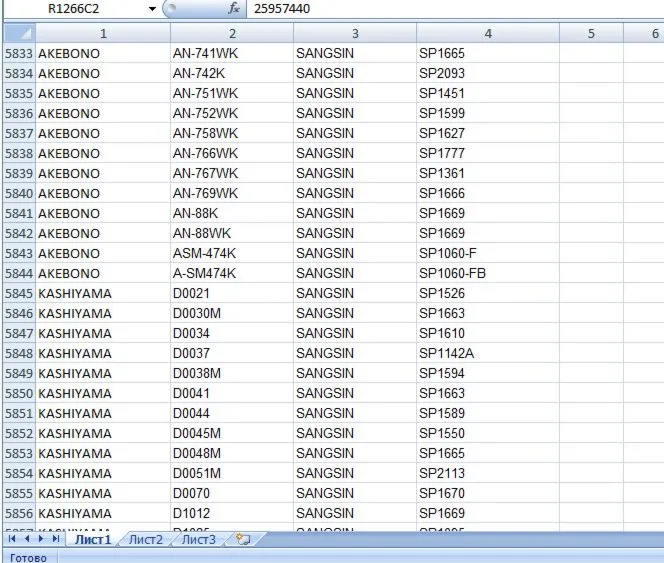Select cell ASM-474K
Viewport: 664px width, 563px height.
pos(232,253)
